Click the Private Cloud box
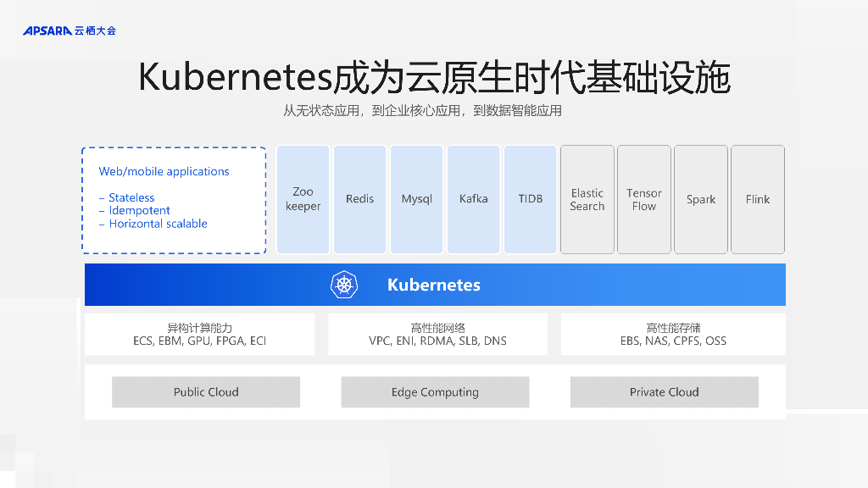The width and height of the screenshot is (868, 488). 664,392
